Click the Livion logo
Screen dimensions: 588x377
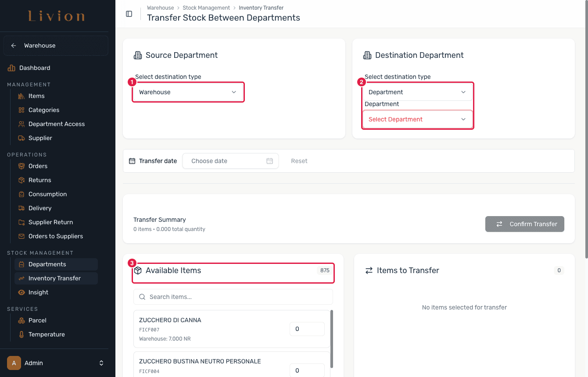[x=57, y=17]
